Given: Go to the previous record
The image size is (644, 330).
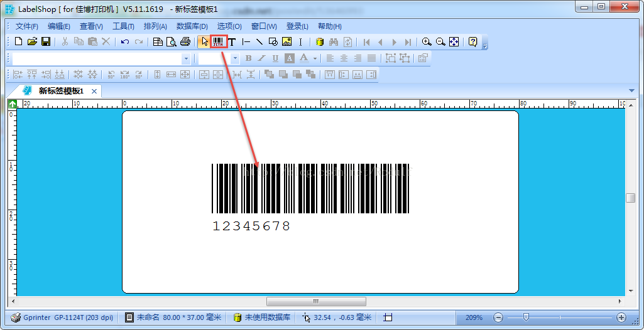Looking at the screenshot, I should pyautogui.click(x=380, y=42).
